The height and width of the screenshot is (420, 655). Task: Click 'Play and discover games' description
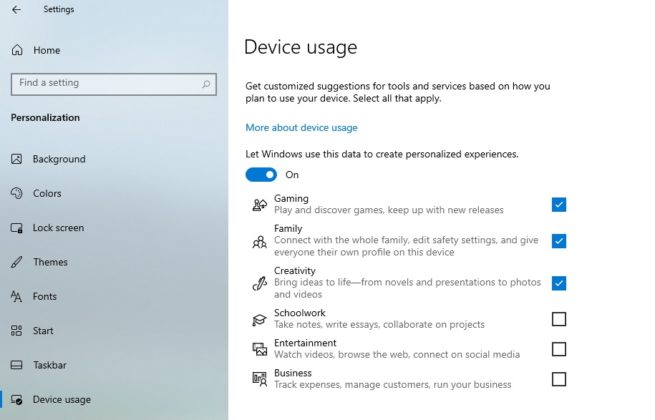coord(388,210)
